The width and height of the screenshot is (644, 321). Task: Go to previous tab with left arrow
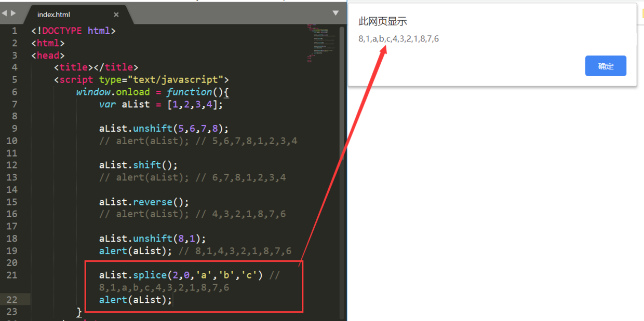(5, 13)
